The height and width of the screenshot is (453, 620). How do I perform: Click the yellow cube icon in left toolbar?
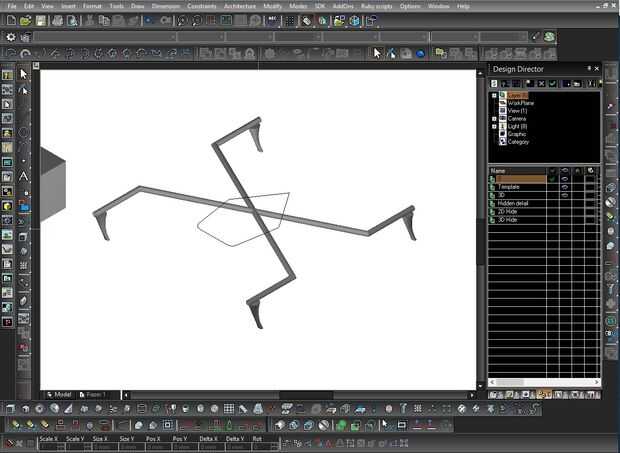(7, 206)
